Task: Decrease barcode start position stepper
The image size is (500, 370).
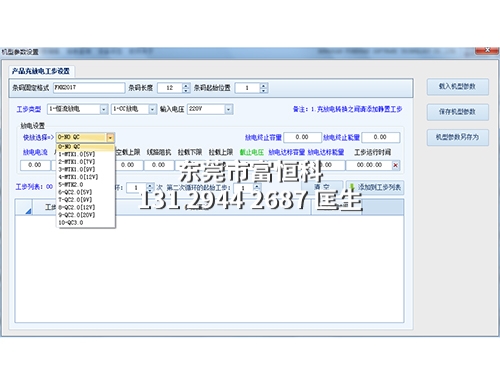Action: [264, 90]
